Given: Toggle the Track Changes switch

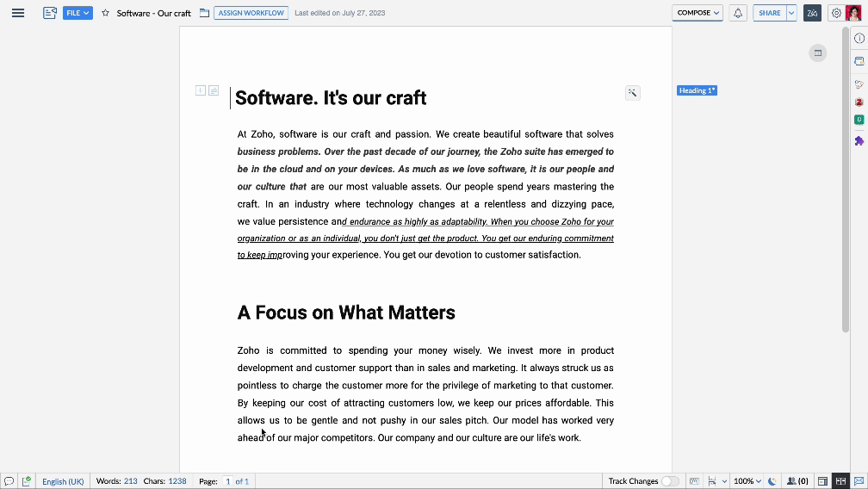Looking at the screenshot, I should 670,481.
